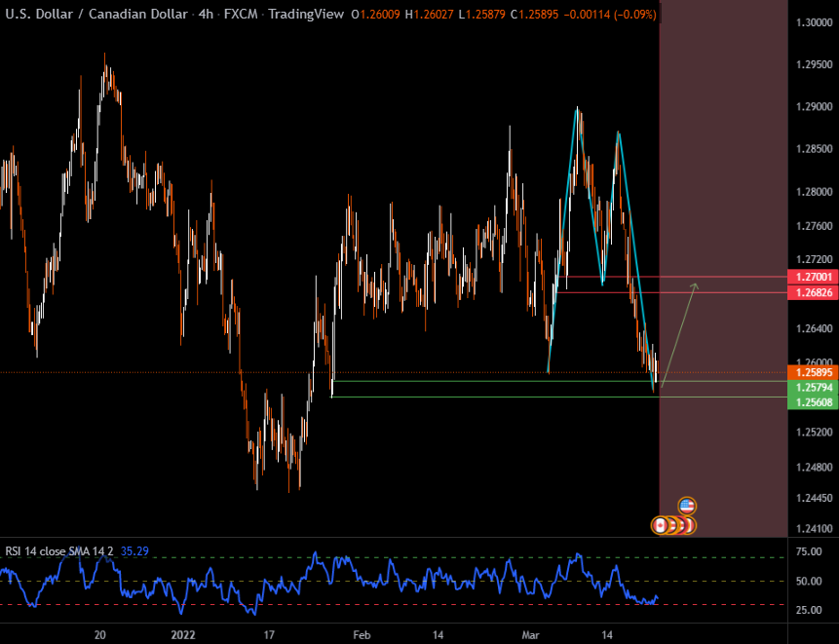Click the 1.24450 price scale value

tap(815, 498)
